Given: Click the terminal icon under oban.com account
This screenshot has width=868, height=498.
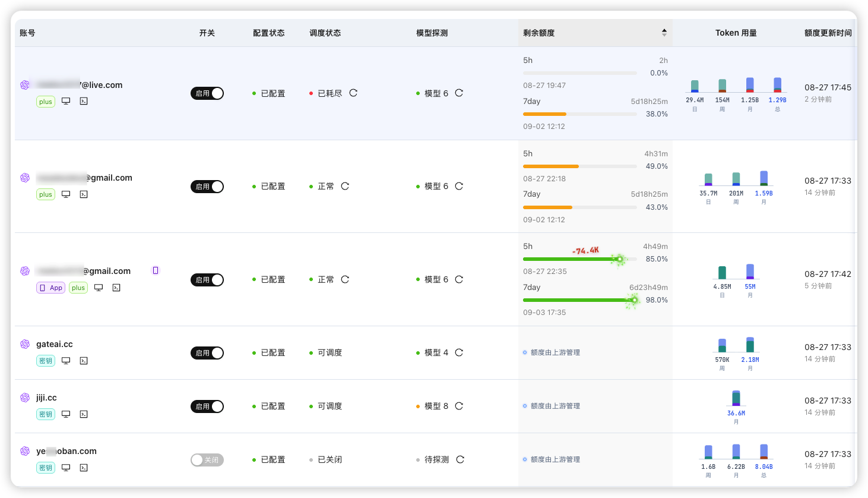Looking at the screenshot, I should tap(84, 468).
